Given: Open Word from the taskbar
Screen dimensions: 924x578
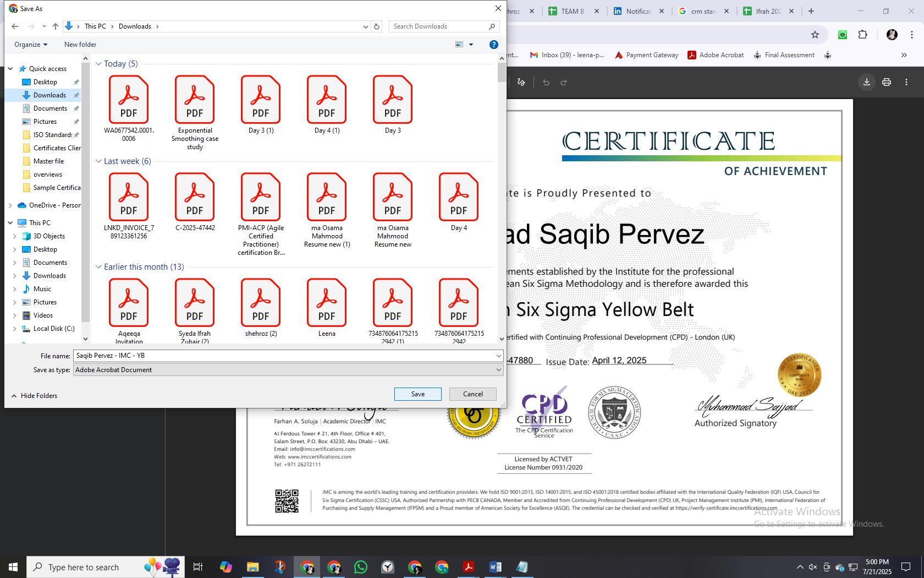Looking at the screenshot, I should (x=495, y=567).
